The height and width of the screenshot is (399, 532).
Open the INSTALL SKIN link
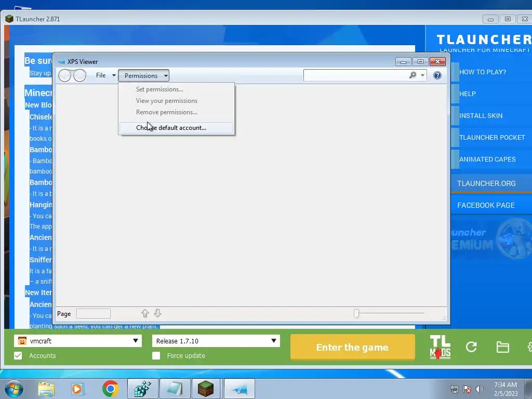[481, 116]
